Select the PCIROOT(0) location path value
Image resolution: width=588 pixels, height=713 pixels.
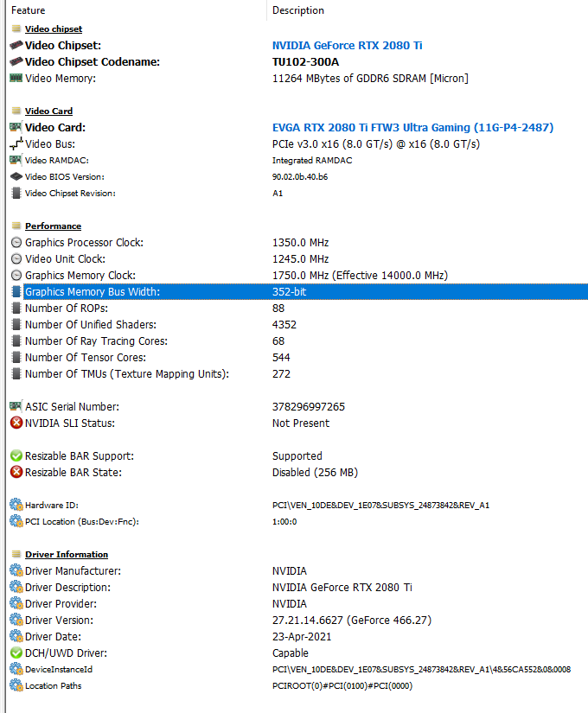click(342, 685)
